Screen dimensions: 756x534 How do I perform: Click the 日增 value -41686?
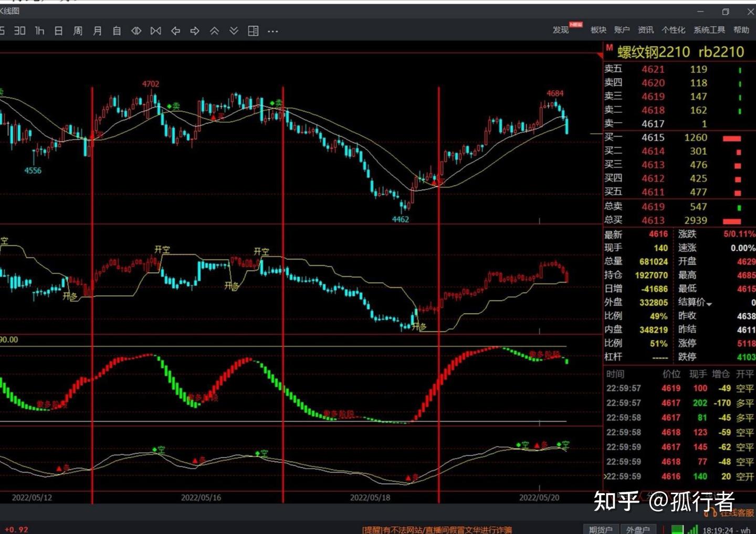[x=655, y=289]
